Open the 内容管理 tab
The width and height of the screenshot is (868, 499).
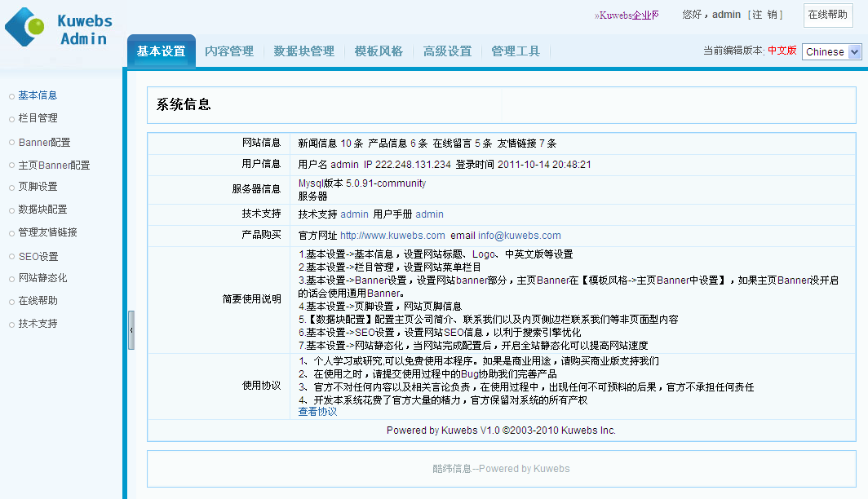tap(229, 51)
